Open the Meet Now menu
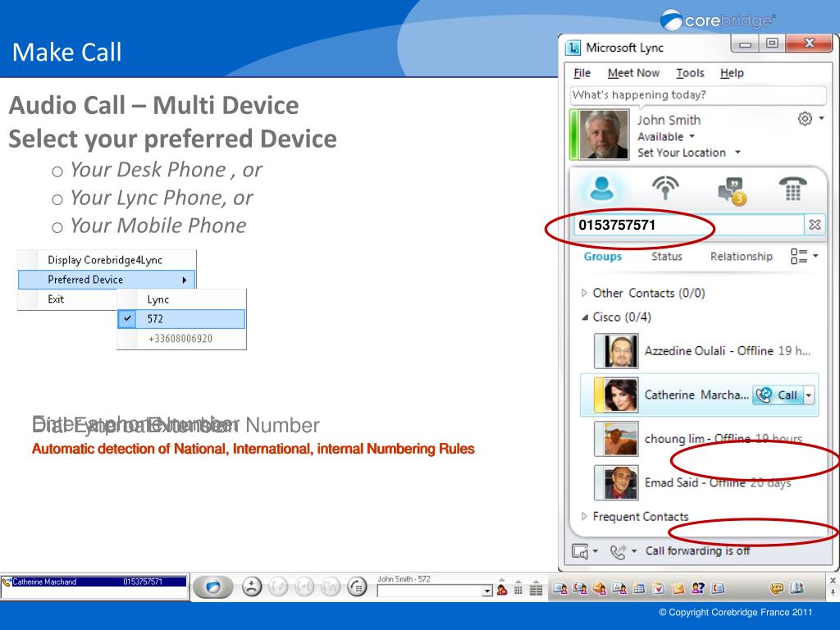The width and height of the screenshot is (840, 630). [633, 73]
